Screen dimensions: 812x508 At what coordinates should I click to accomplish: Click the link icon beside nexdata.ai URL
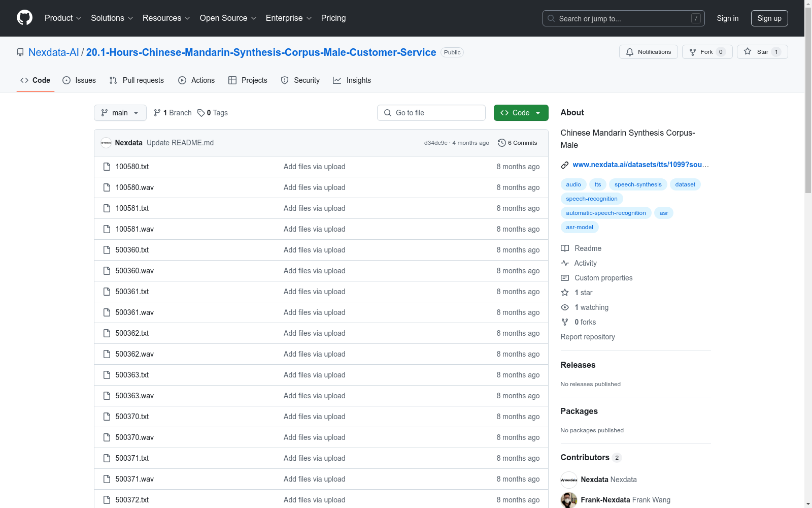tap(565, 165)
